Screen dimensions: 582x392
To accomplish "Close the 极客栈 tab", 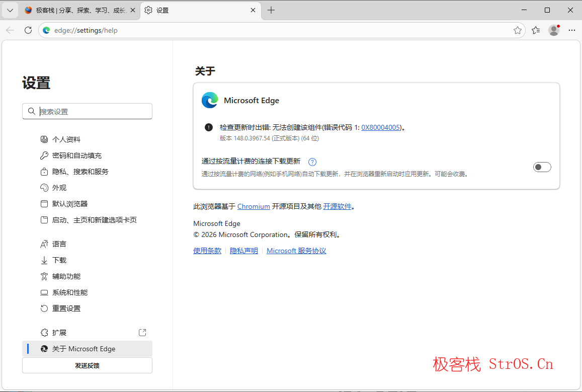I will [x=132, y=11].
